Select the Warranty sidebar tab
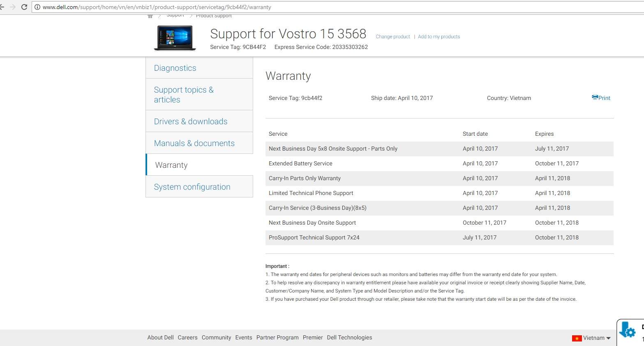Screen dimensions: 644x346 [199, 165]
